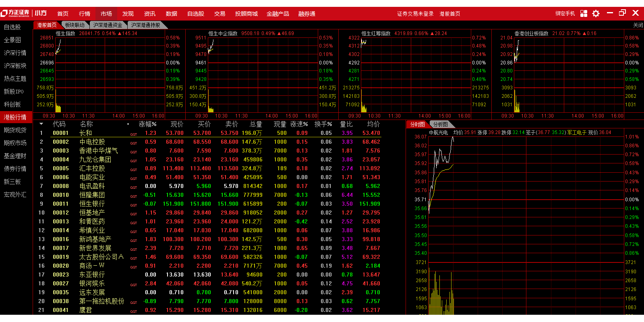Expand the table header dropdown arrow
This screenshot has height=322, width=644.
pyautogui.click(x=41, y=124)
